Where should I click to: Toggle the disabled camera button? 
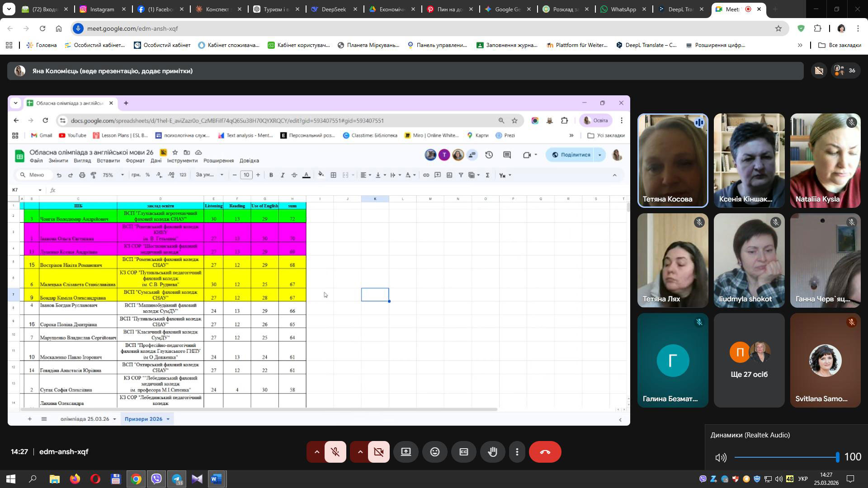(x=378, y=452)
